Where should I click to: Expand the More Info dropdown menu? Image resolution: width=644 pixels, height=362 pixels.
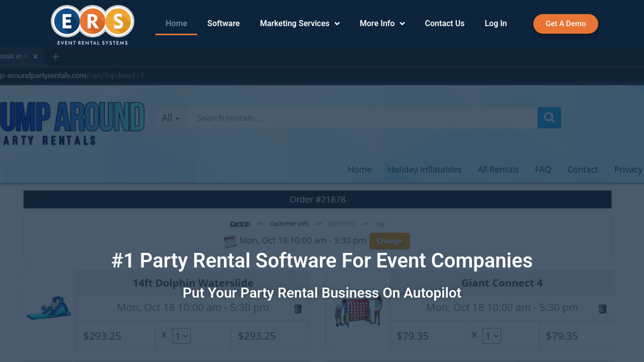click(x=382, y=24)
